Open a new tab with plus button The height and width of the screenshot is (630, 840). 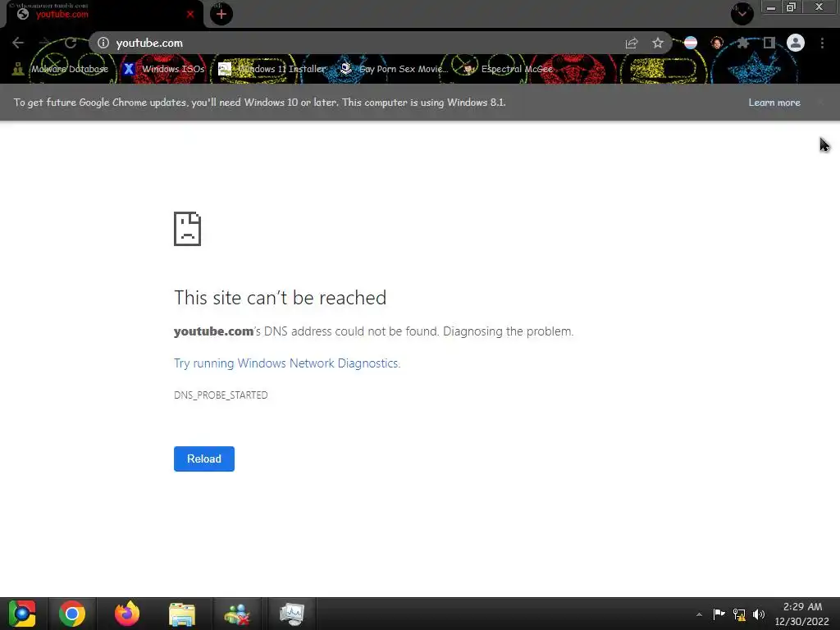(221, 14)
